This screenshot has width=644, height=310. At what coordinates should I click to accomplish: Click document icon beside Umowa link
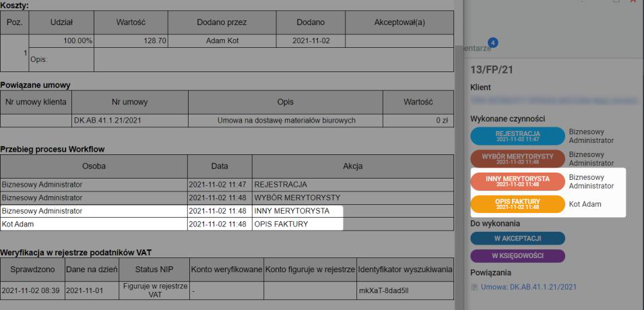click(474, 287)
